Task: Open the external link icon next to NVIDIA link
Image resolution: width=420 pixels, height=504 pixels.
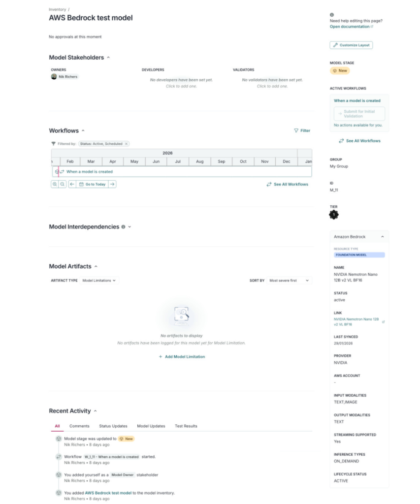Action: 384,322
